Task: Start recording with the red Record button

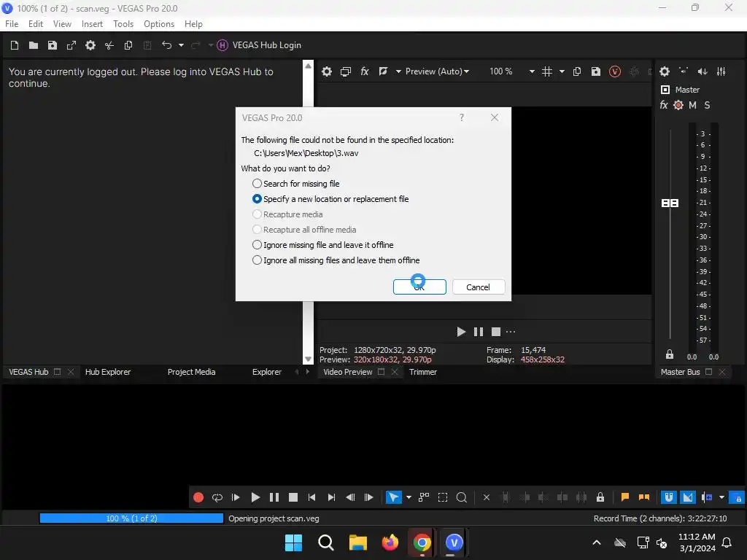Action: tap(198, 497)
